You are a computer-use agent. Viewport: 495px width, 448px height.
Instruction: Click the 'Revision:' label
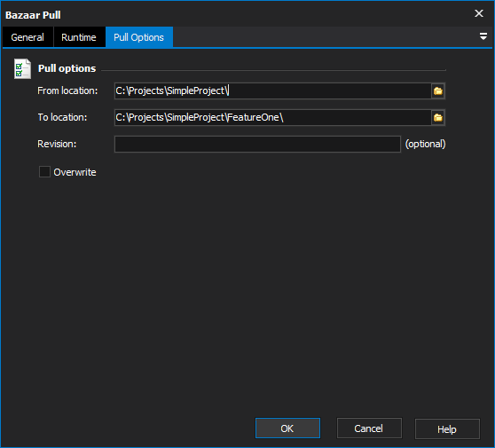(x=57, y=144)
